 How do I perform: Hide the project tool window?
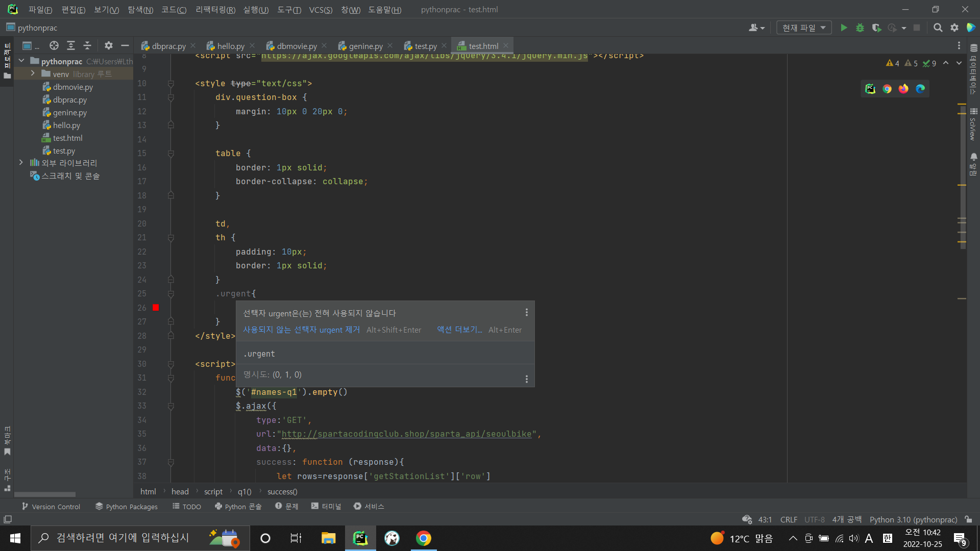tap(125, 45)
